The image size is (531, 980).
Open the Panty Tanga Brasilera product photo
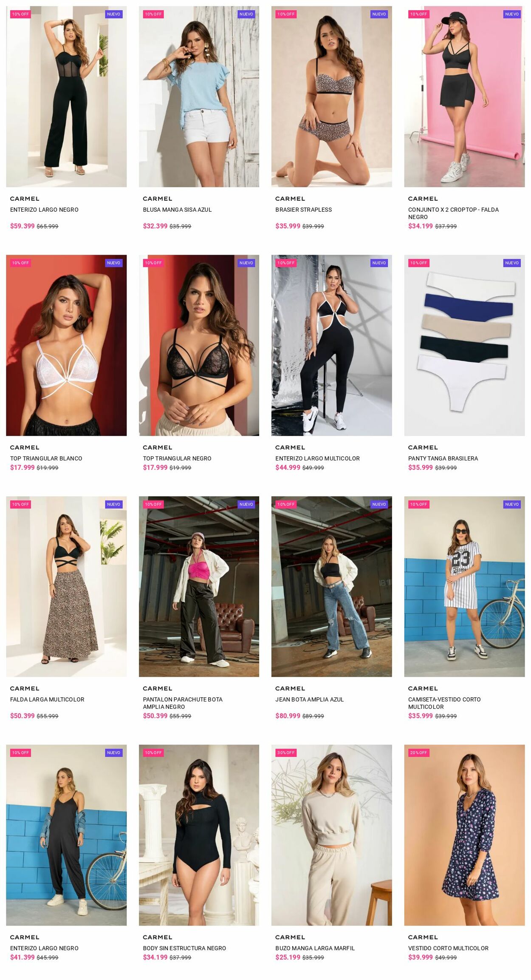tap(464, 345)
